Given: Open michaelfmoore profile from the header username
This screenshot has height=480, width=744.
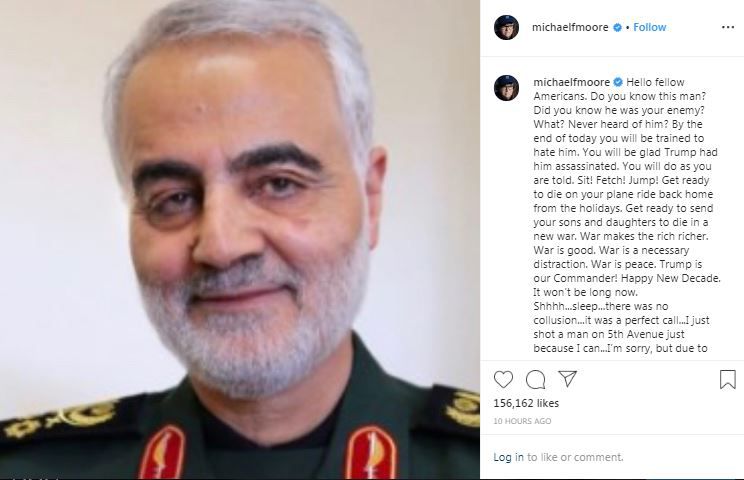Looking at the screenshot, I should [570, 28].
